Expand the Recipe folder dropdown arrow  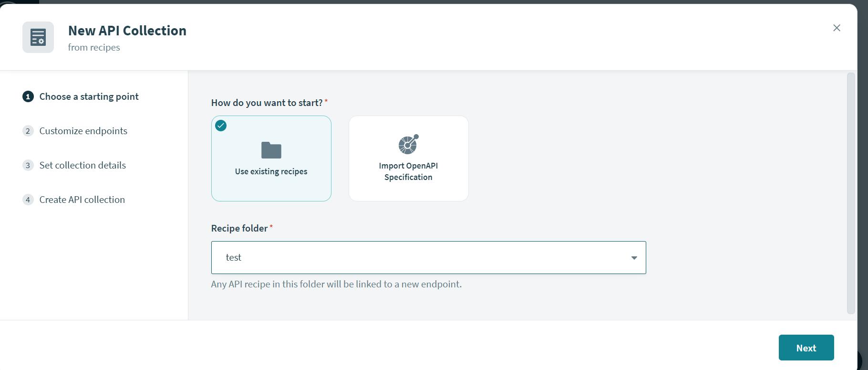click(634, 258)
